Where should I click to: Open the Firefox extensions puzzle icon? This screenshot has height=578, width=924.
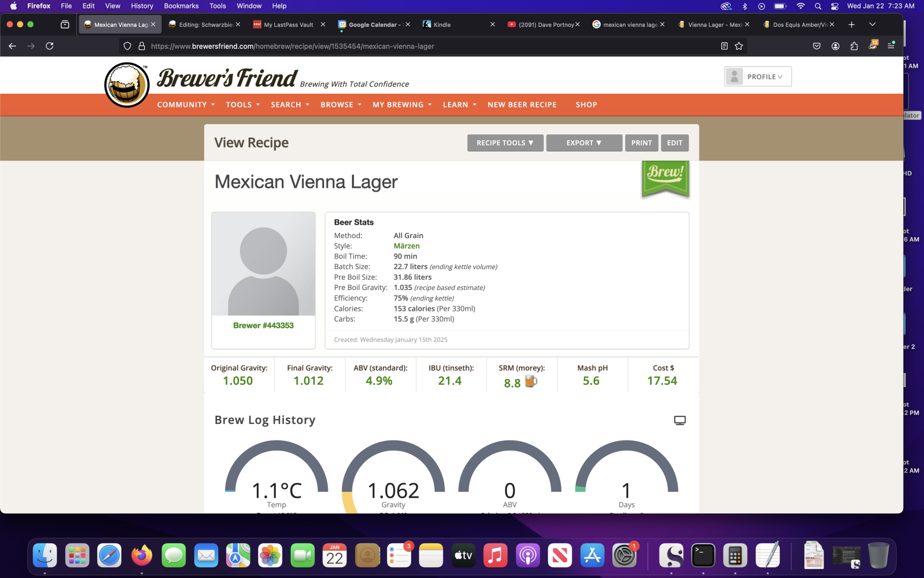click(x=854, y=46)
